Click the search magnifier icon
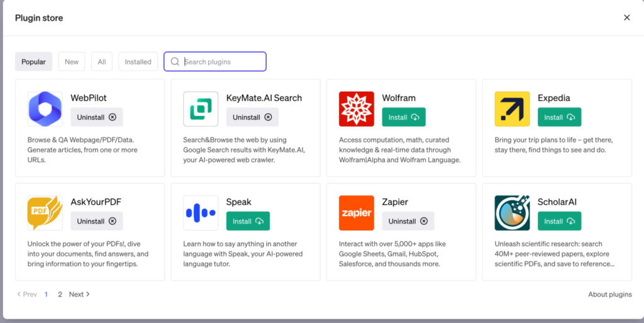 175,62
